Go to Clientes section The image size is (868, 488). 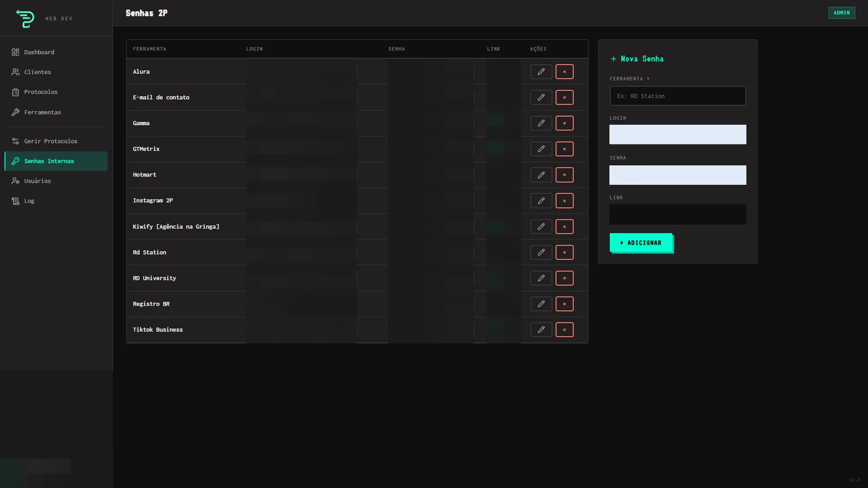pos(56,72)
